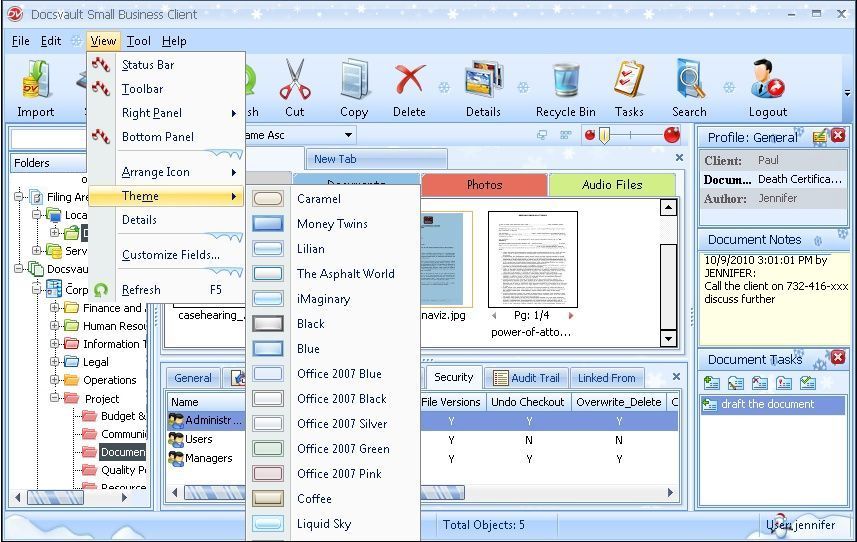This screenshot has height=542, width=857.
Task: Open the sort order dropdown arrow
Action: click(348, 135)
